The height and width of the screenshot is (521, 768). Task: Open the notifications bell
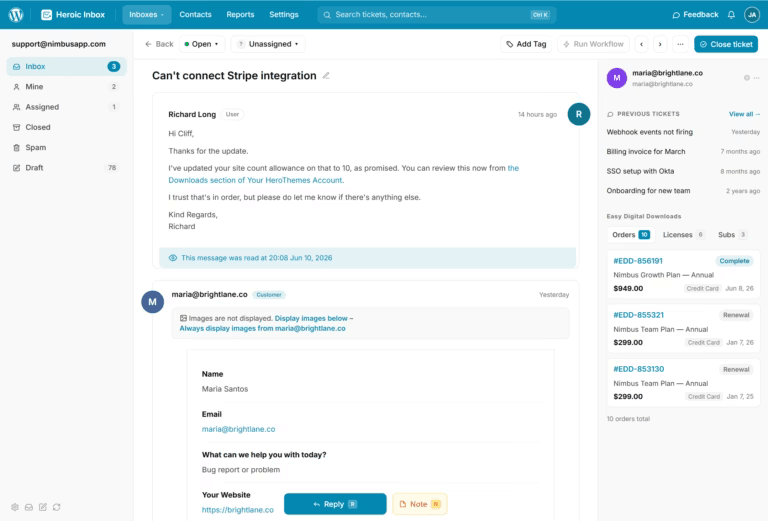tap(731, 15)
